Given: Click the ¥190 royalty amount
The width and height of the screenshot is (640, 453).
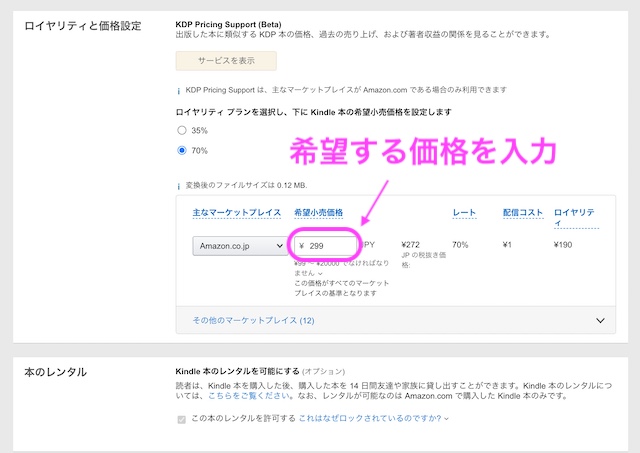Looking at the screenshot, I should (x=565, y=243).
